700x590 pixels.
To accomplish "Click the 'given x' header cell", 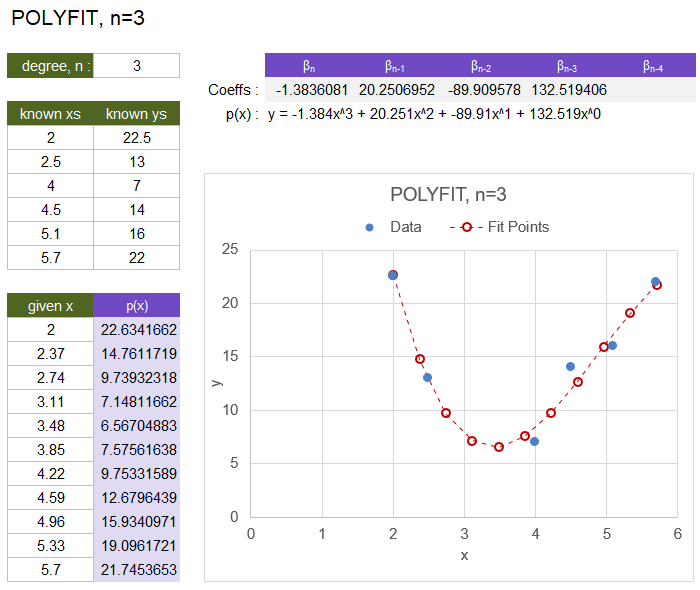I will pos(50,306).
